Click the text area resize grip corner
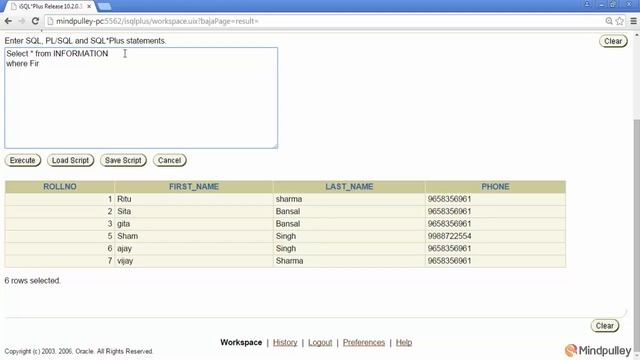This screenshot has width=640, height=360. pos(275,146)
